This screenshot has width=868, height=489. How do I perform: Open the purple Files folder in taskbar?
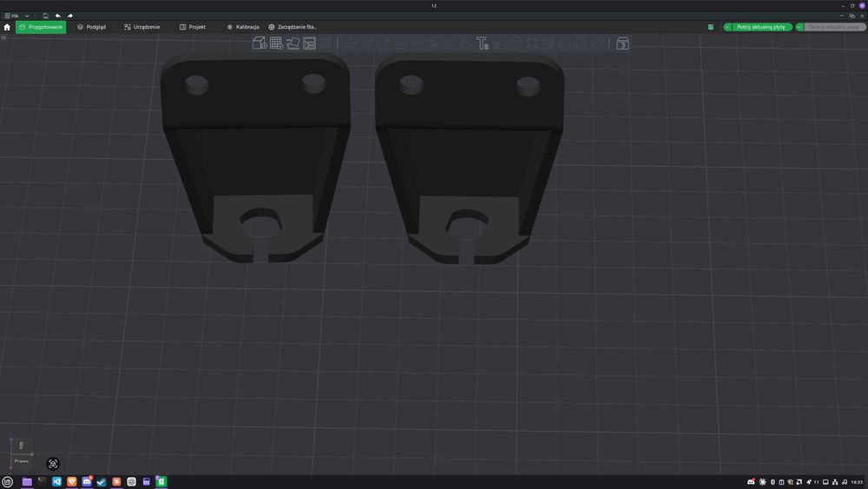[x=27, y=482]
